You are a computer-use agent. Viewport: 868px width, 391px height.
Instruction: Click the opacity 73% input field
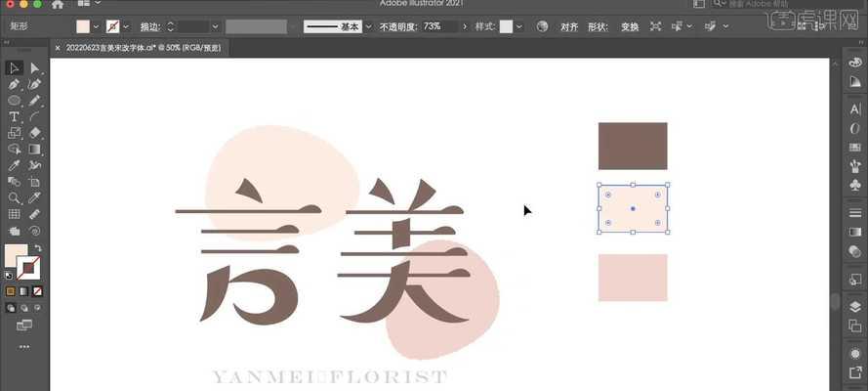click(439, 26)
